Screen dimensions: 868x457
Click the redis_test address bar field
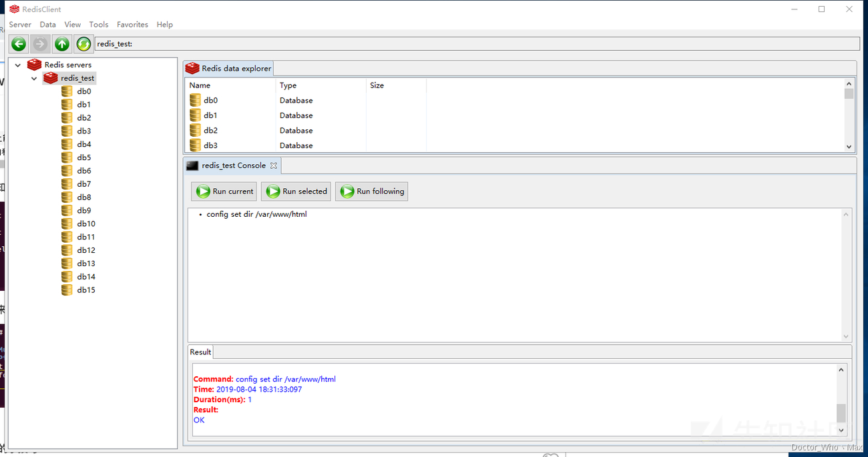(x=477, y=44)
